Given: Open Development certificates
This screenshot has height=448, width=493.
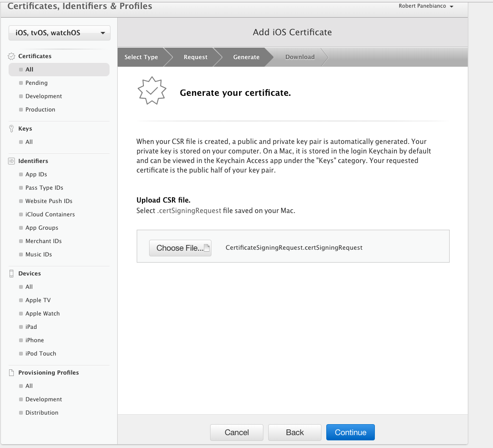Looking at the screenshot, I should [x=44, y=96].
